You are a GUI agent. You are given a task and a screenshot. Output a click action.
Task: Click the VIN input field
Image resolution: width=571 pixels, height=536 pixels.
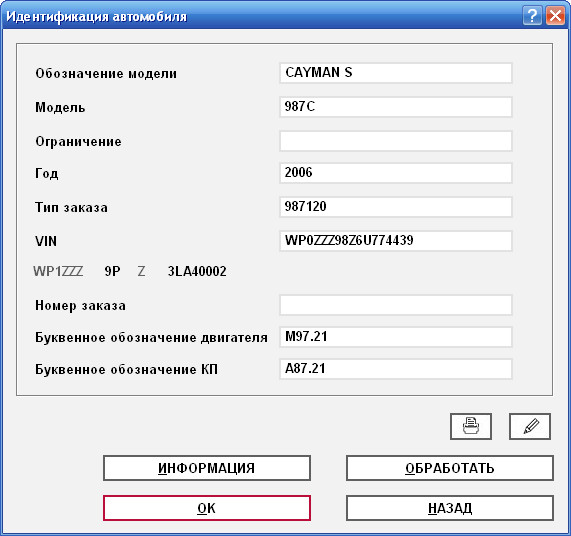tap(396, 241)
